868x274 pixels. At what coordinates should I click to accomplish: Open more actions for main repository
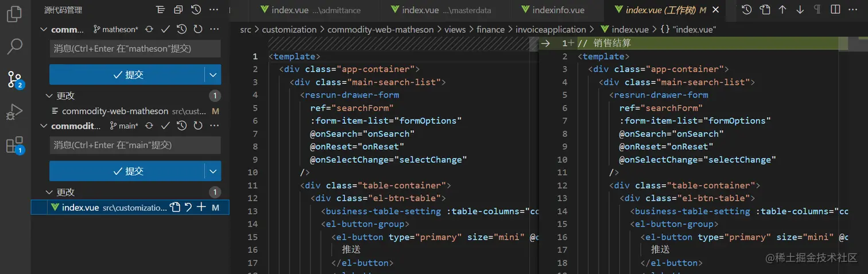pyautogui.click(x=214, y=126)
